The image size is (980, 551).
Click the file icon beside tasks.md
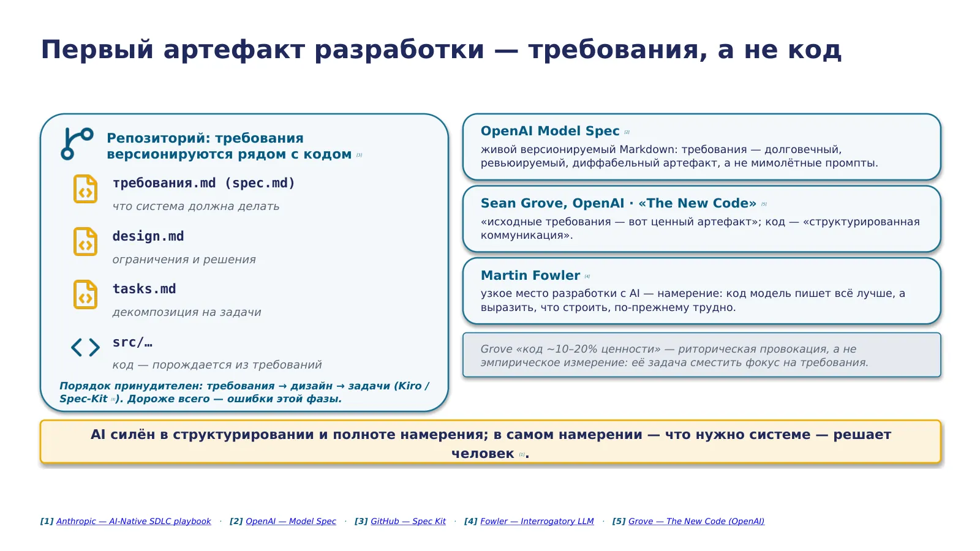click(x=86, y=294)
